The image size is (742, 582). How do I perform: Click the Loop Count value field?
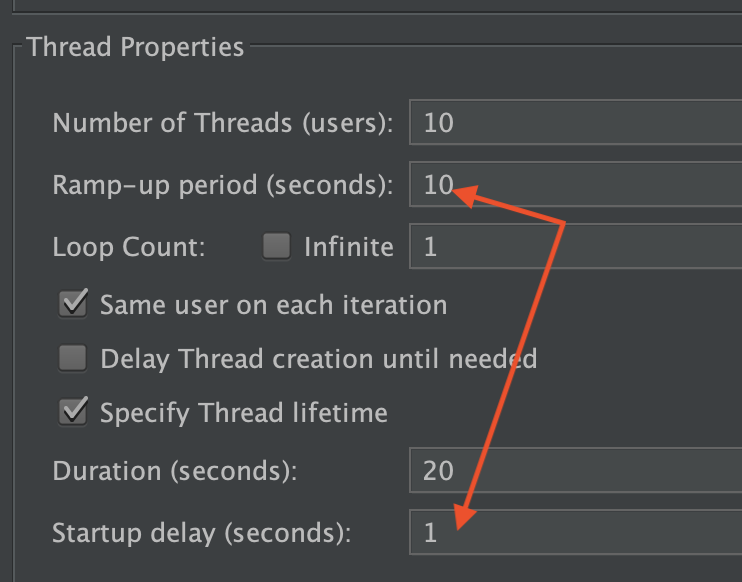point(575,246)
